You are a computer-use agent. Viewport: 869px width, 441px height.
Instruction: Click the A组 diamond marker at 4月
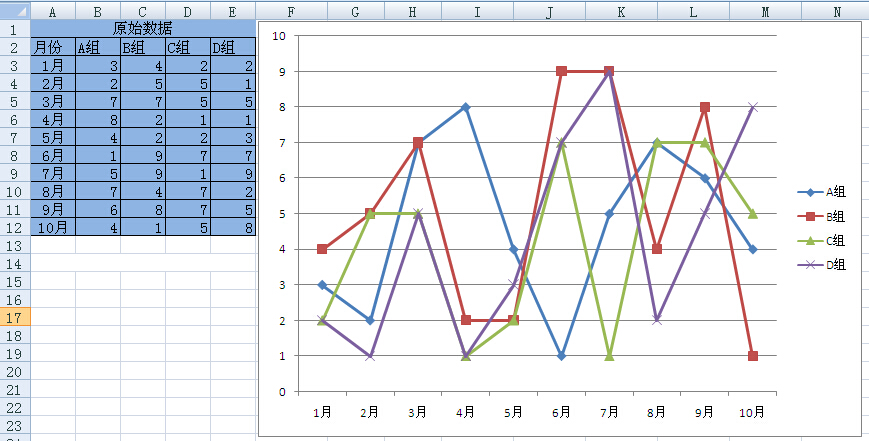coord(466,107)
